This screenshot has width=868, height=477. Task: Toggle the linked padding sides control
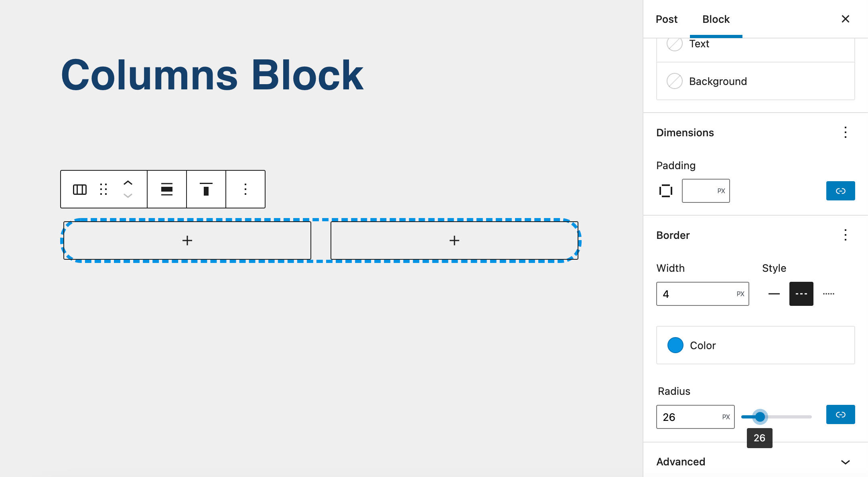click(x=840, y=191)
